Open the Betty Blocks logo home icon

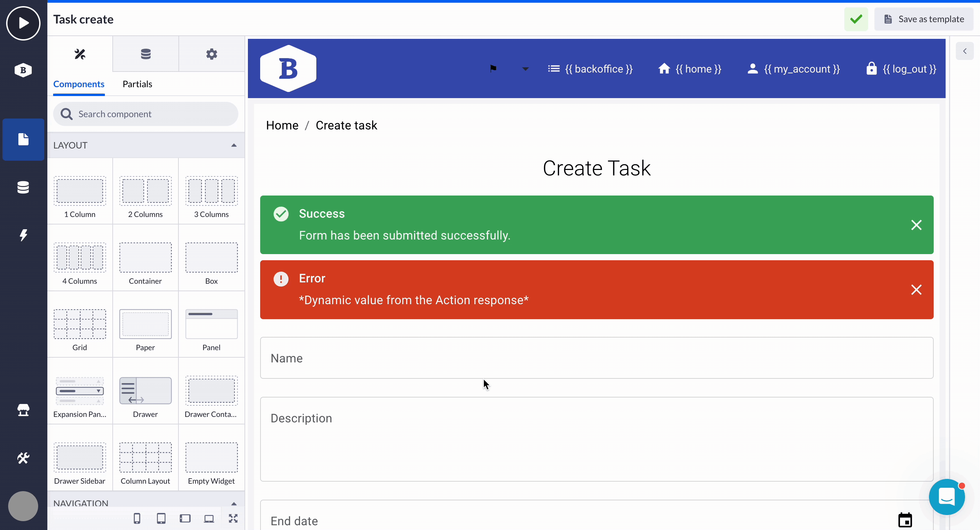pyautogui.click(x=23, y=71)
